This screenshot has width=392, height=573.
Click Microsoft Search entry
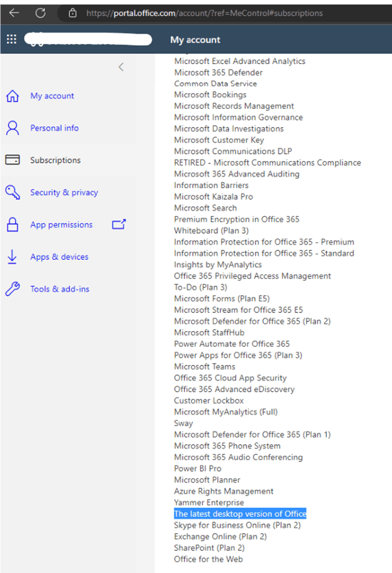pyautogui.click(x=206, y=208)
